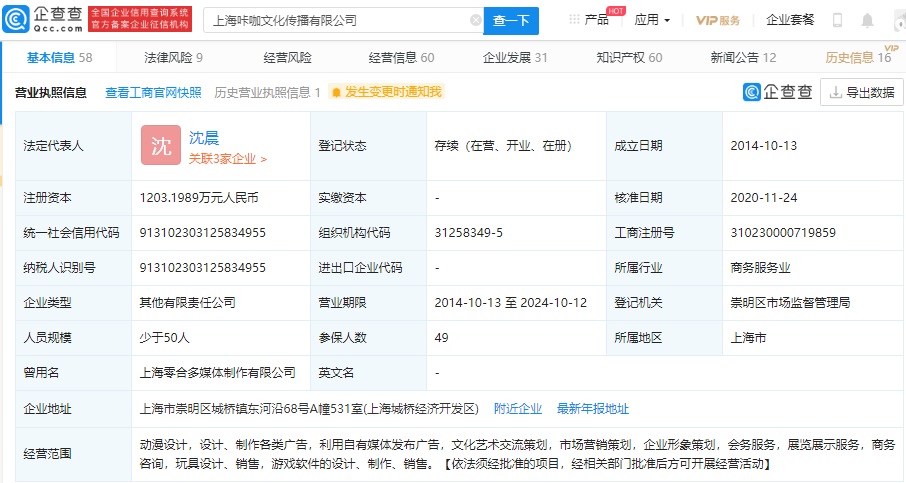
Task: Click the 查一下 search button
Action: (x=511, y=21)
